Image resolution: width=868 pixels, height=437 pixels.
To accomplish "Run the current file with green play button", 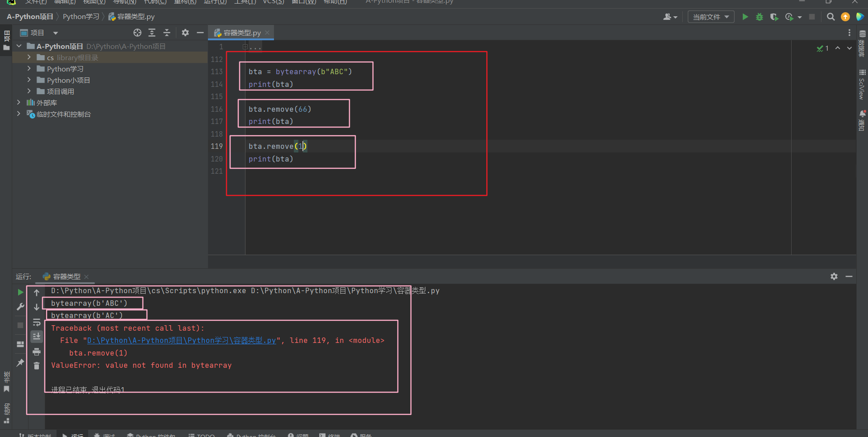I will pyautogui.click(x=745, y=17).
